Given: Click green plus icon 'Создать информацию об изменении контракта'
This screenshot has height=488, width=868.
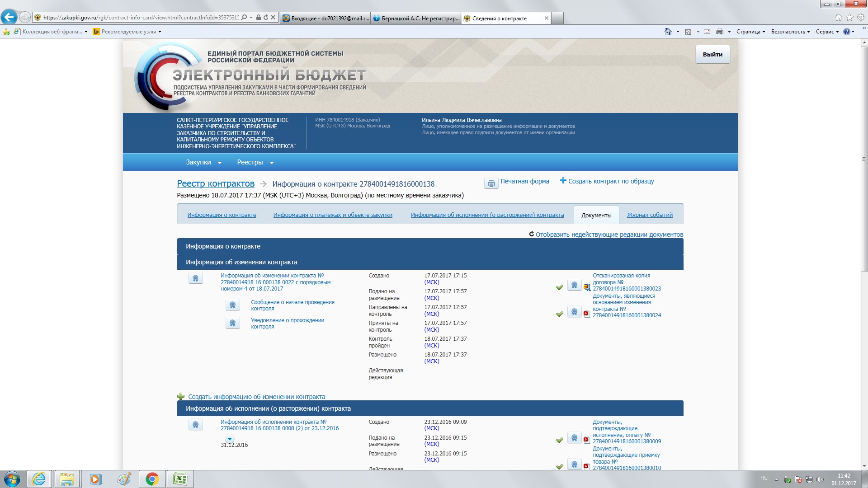Looking at the screenshot, I should point(181,396).
